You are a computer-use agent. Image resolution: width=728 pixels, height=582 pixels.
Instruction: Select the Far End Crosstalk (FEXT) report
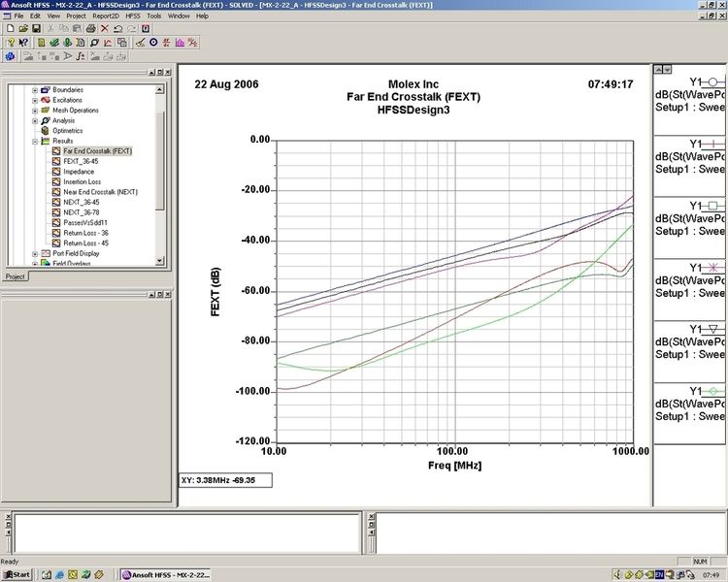pos(97,151)
